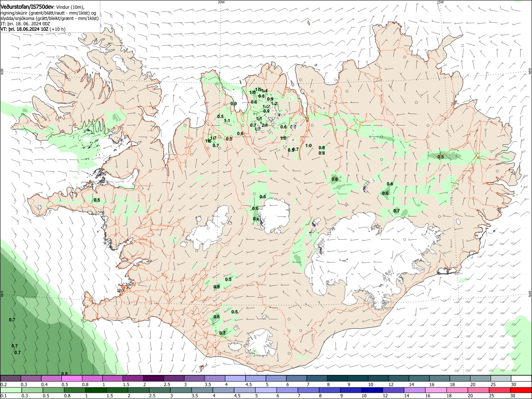Pick the purple 2.5 swatch in upper legend row

coord(173,379)
